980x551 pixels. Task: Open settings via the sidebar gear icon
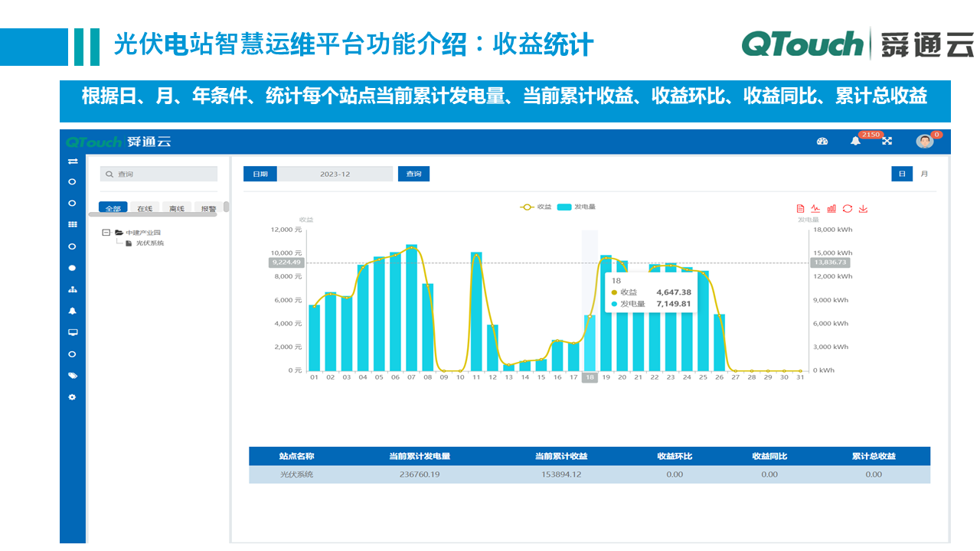point(71,396)
